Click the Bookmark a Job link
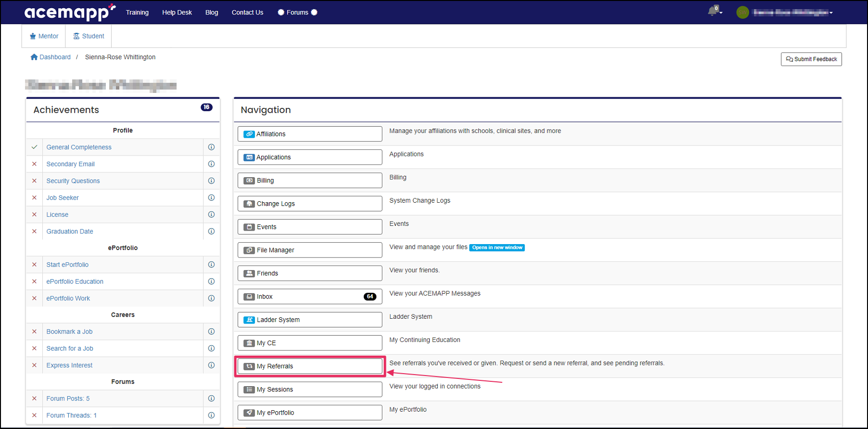The image size is (868, 429). pyautogui.click(x=69, y=332)
